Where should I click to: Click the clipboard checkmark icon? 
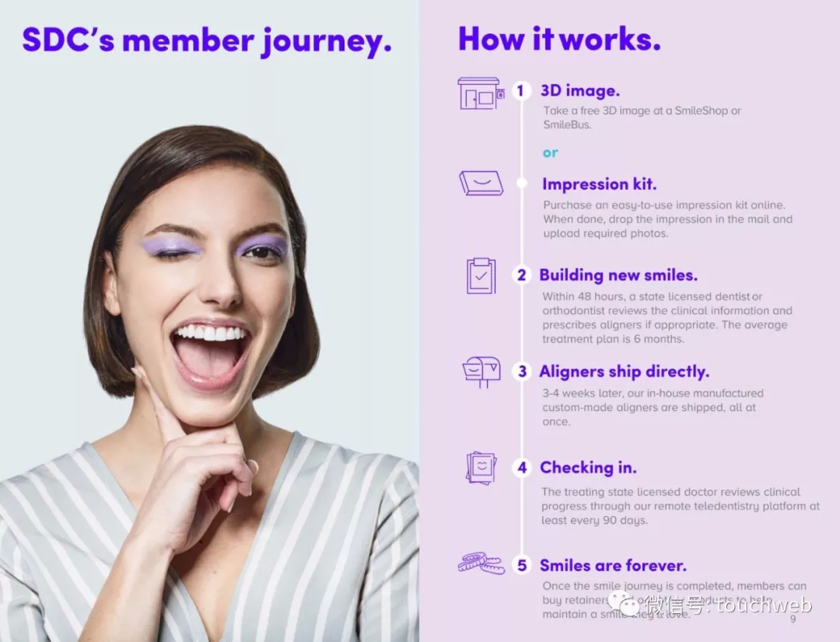click(481, 276)
